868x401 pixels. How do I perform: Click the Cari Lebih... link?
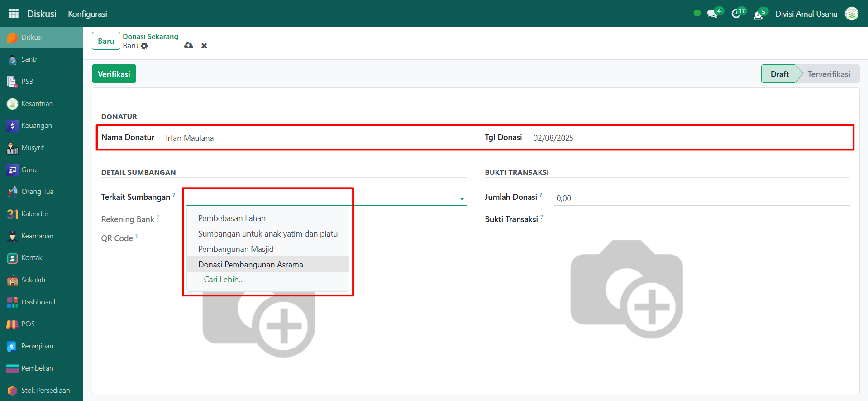pyautogui.click(x=224, y=280)
